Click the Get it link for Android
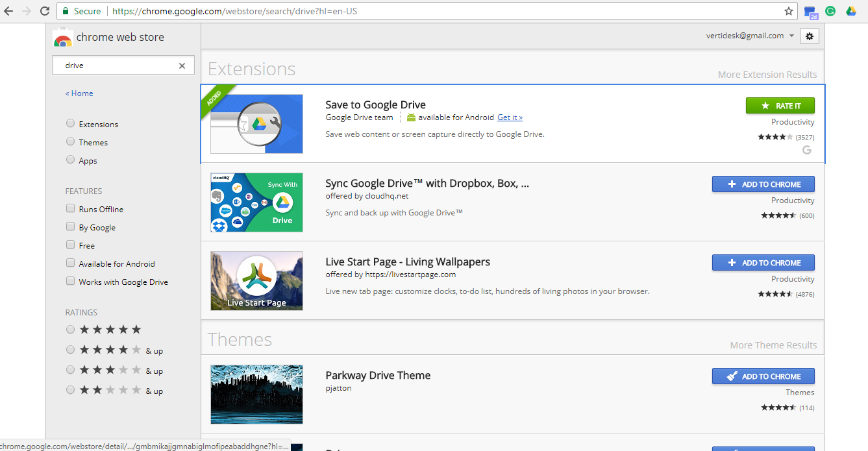This screenshot has width=868, height=451. 510,117
